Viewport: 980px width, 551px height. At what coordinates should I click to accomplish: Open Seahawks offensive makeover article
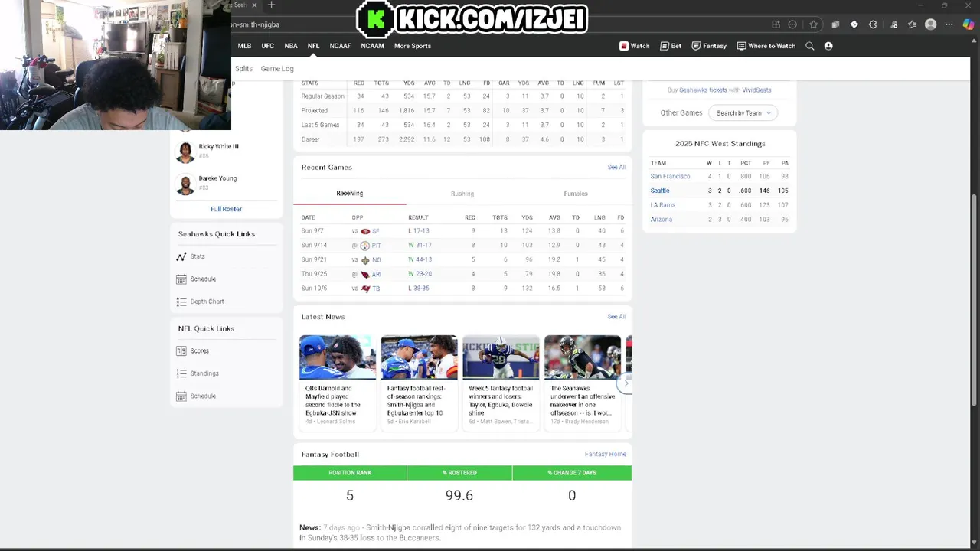583,383
